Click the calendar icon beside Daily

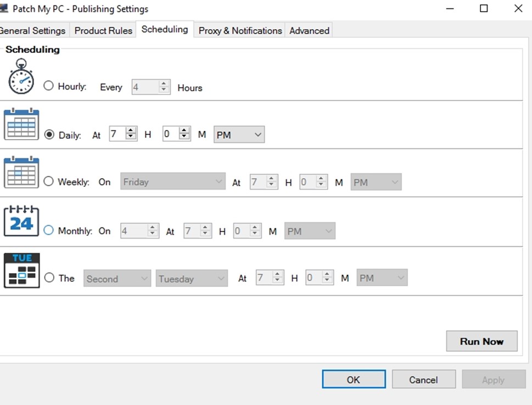point(21,124)
